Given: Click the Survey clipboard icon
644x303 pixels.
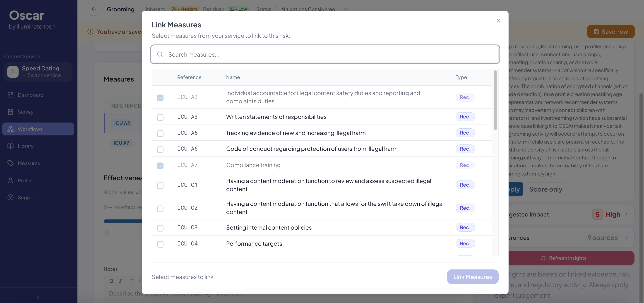Looking at the screenshot, I should coord(10,112).
